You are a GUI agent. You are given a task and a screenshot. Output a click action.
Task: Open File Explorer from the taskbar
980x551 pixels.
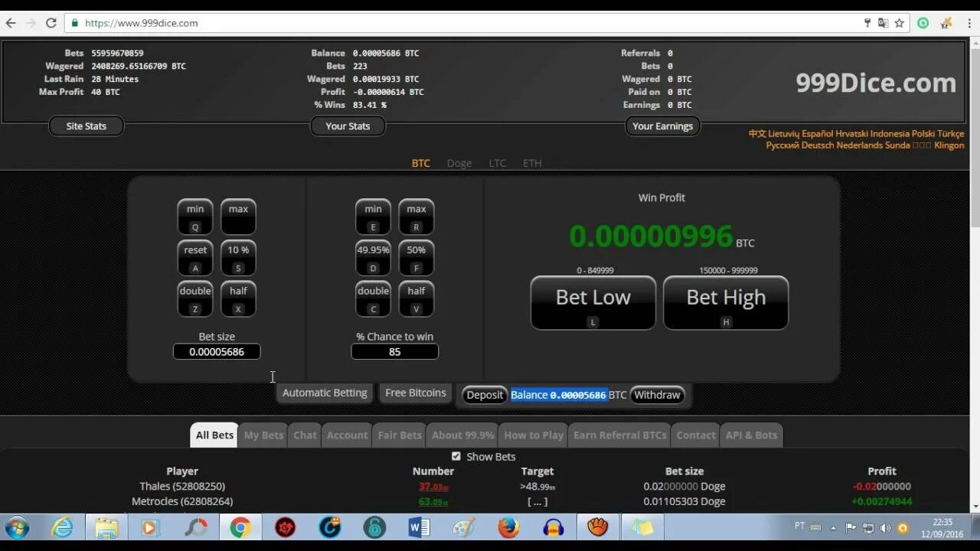click(106, 527)
